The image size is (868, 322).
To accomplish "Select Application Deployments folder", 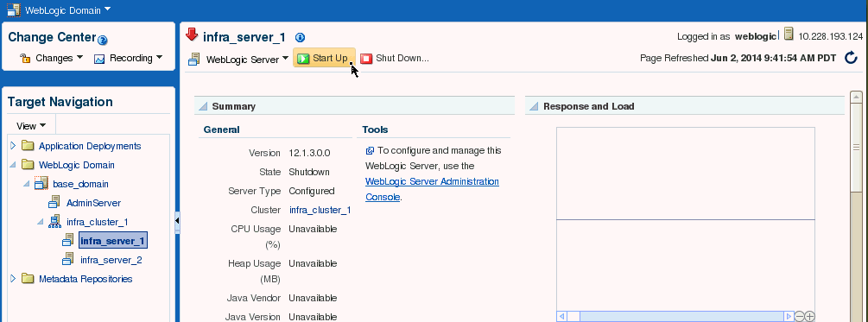I will pos(90,146).
